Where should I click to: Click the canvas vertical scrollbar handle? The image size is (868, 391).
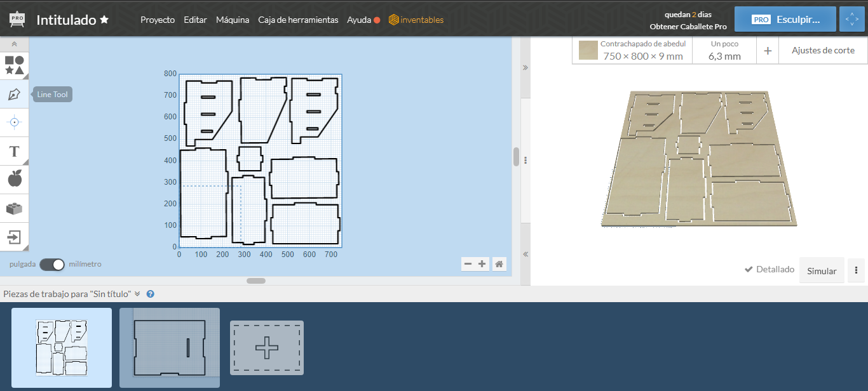516,157
